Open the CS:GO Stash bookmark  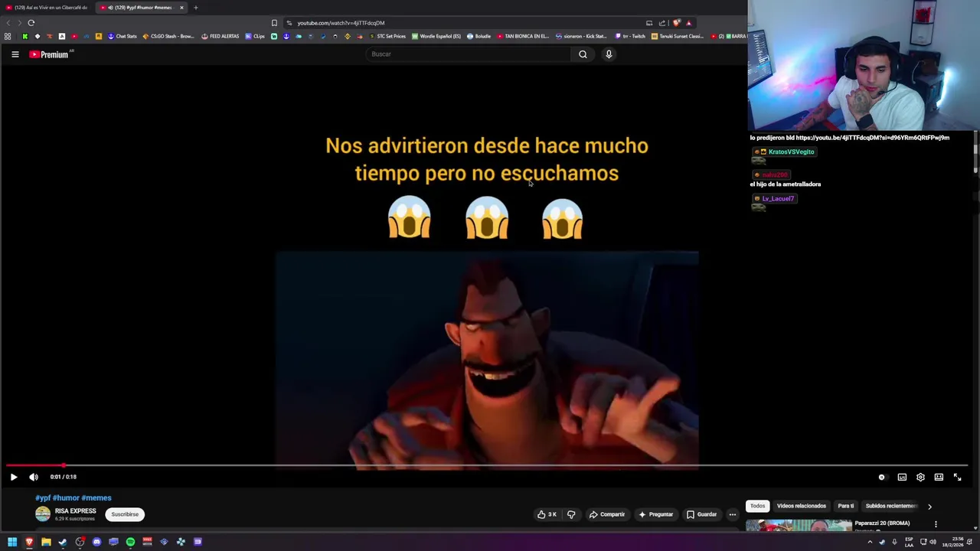168,36
